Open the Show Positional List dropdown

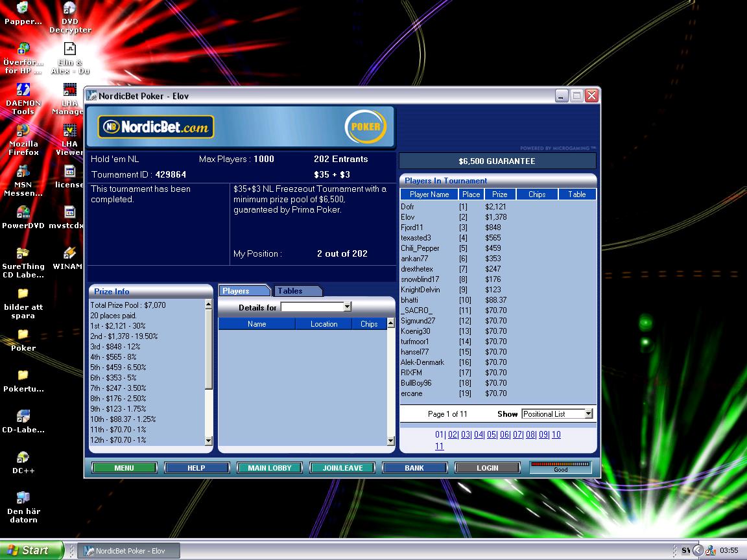589,414
